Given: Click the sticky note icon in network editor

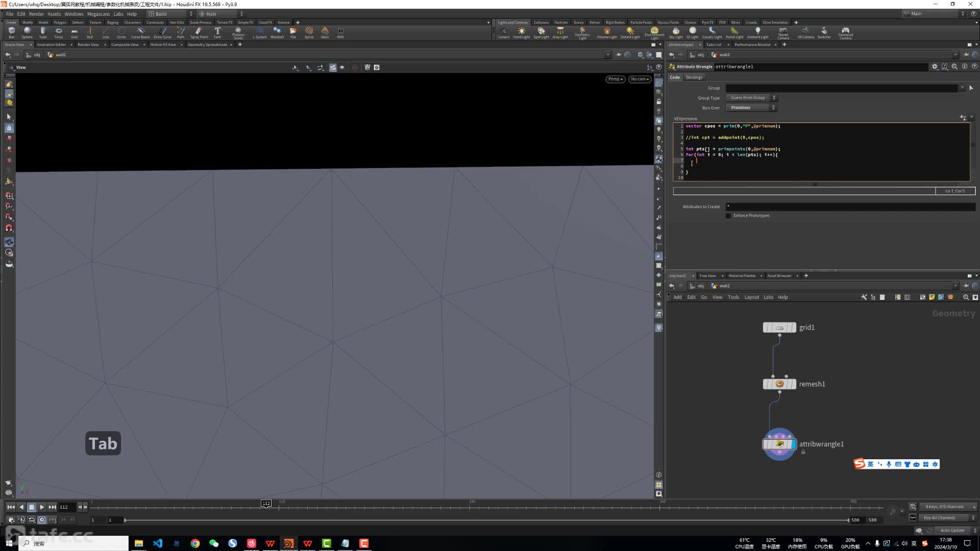Looking at the screenshot, I should point(932,297).
